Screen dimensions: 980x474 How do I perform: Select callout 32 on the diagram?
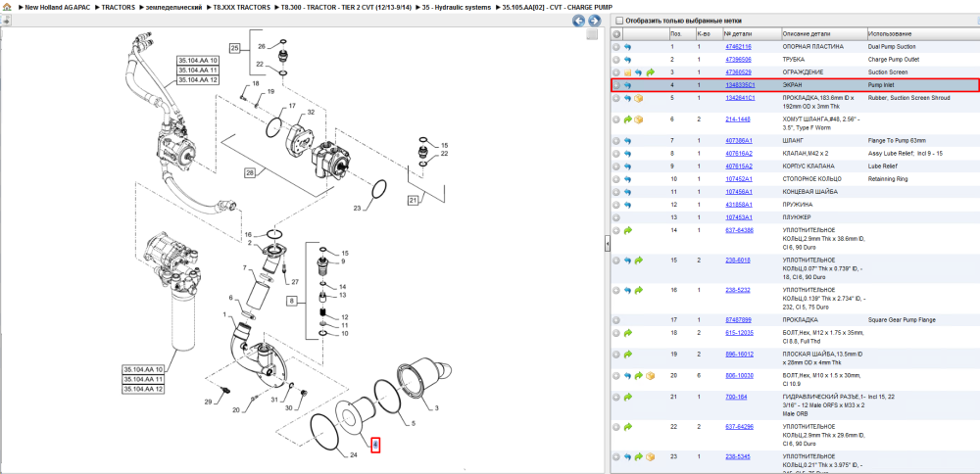coord(311,113)
